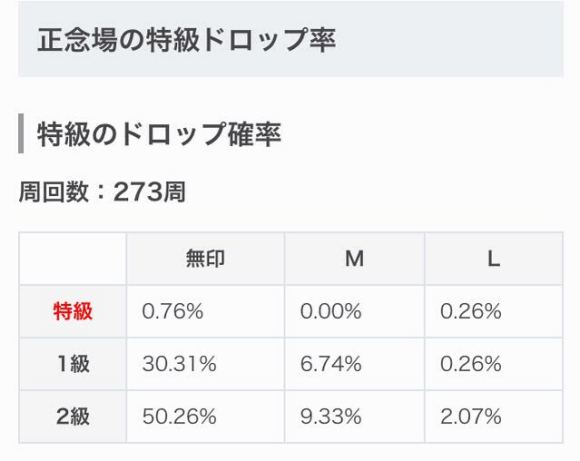Image resolution: width=580 pixels, height=461 pixels.
Task: Click the 50.26% cell
Action: click(205, 417)
